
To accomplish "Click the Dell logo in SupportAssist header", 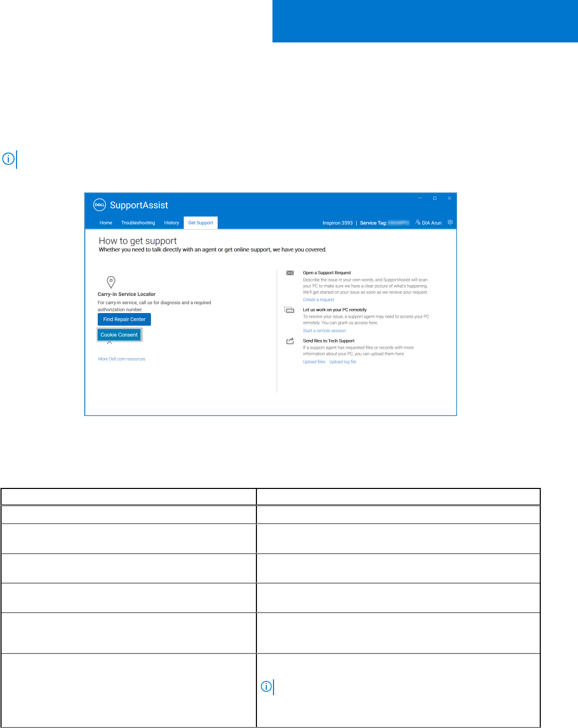I will coord(99,205).
